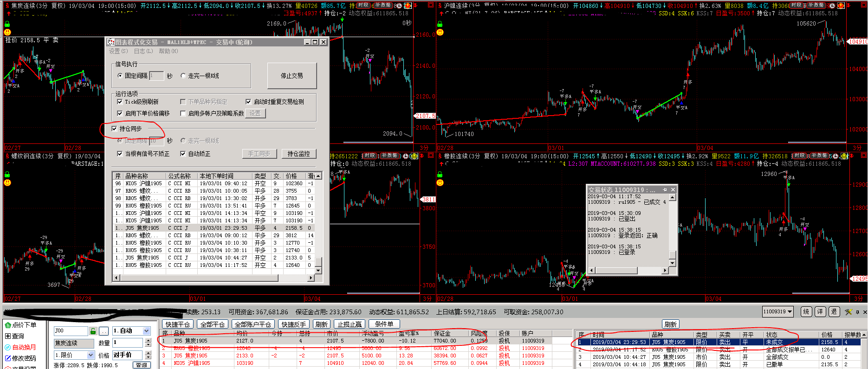Click the red $ icon in nickel chart title
The width and height of the screenshot is (868, 369).
(x=440, y=6)
